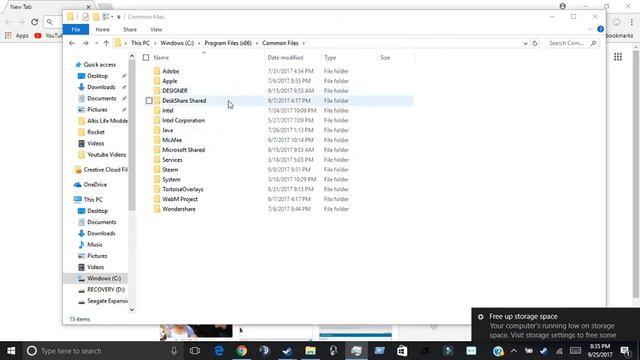Select the Steam folder icon

tap(157, 169)
